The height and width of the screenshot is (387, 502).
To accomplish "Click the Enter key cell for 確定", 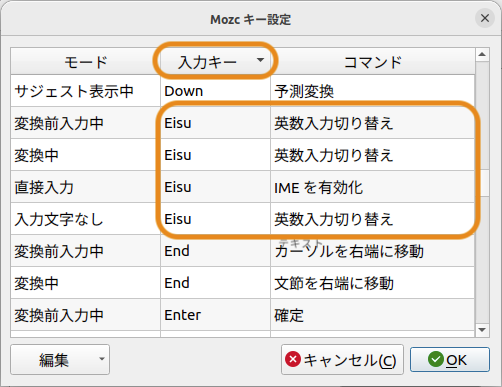I will [215, 315].
